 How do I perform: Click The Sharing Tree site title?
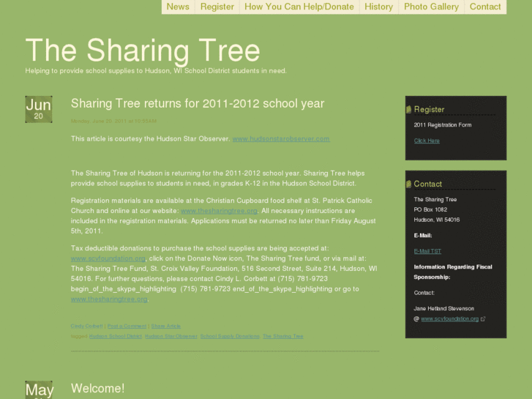[143, 51]
